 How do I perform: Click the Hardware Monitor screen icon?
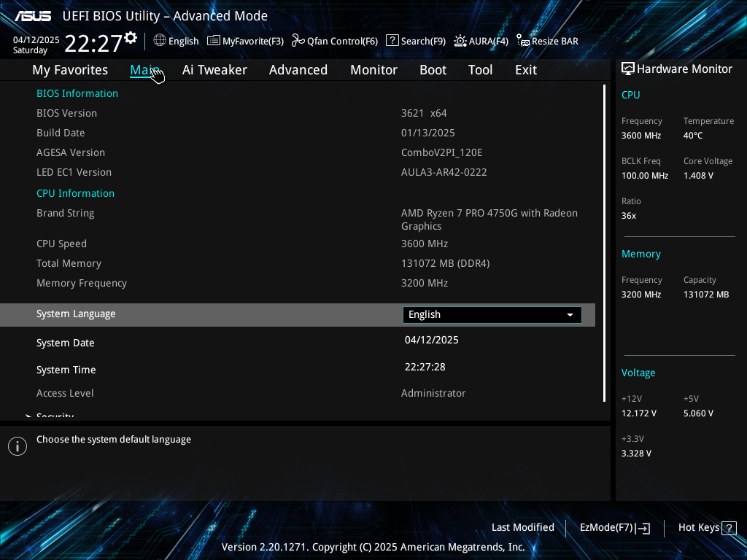coord(628,69)
